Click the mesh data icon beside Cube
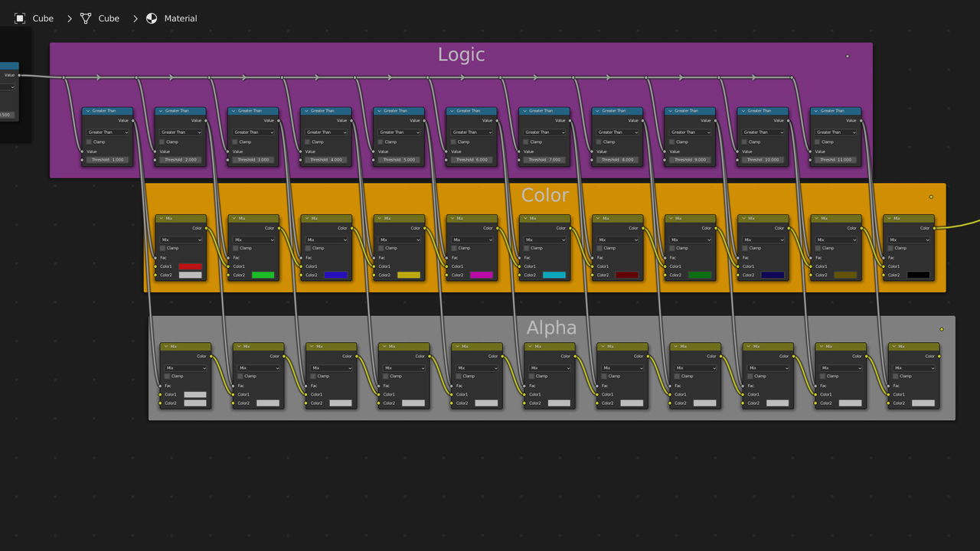This screenshot has height=551, width=980. coord(86,18)
